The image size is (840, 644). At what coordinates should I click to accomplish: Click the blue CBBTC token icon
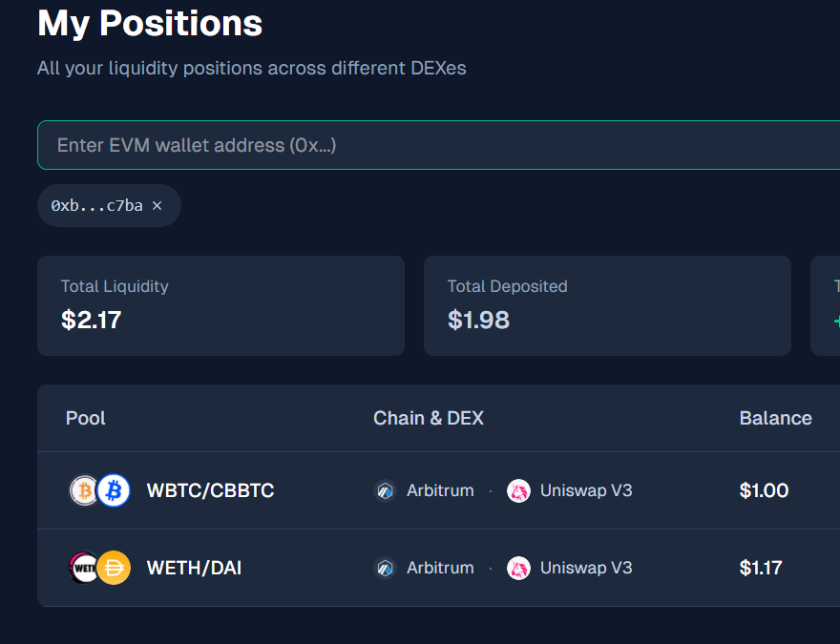pos(114,490)
